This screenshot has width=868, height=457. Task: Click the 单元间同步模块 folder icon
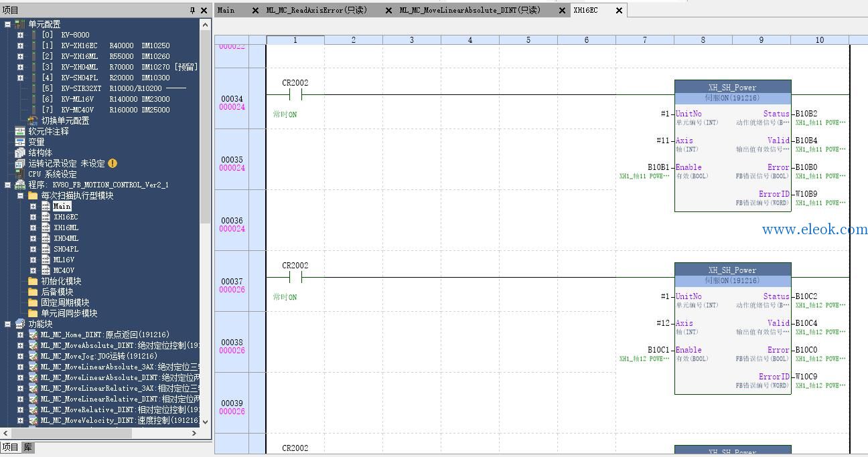click(x=33, y=313)
